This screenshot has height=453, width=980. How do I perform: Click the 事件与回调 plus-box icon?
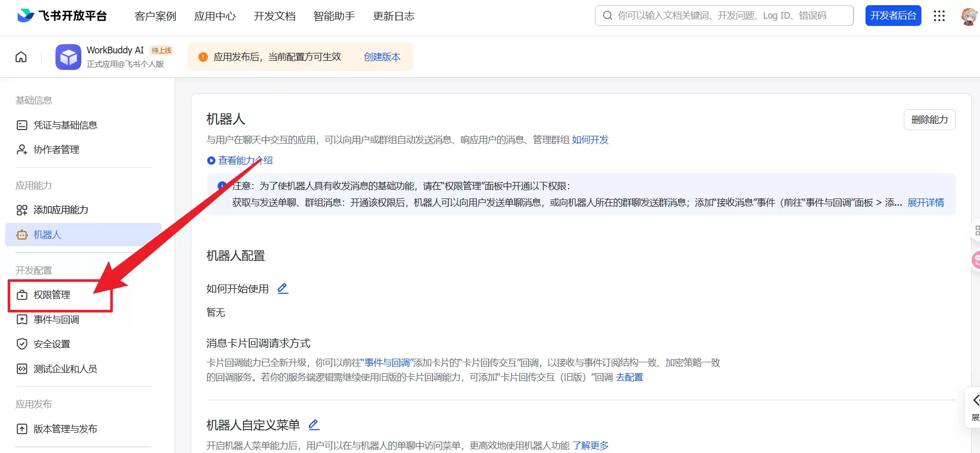pyautogui.click(x=22, y=319)
